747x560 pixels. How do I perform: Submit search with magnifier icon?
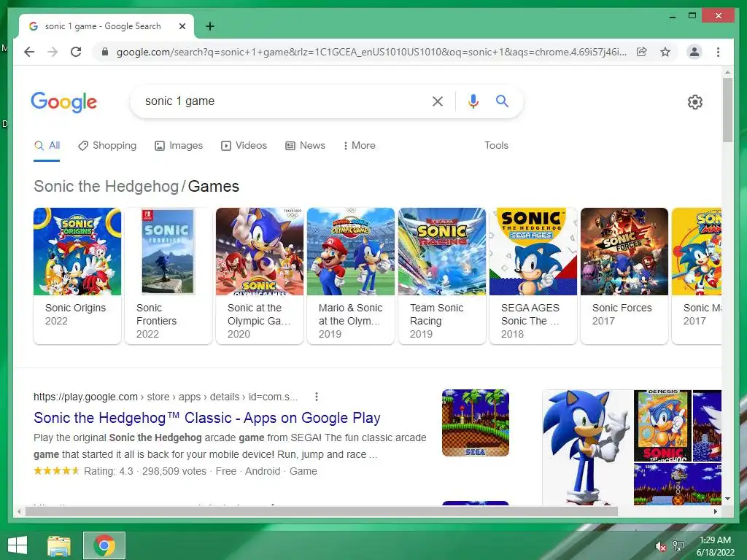502,101
